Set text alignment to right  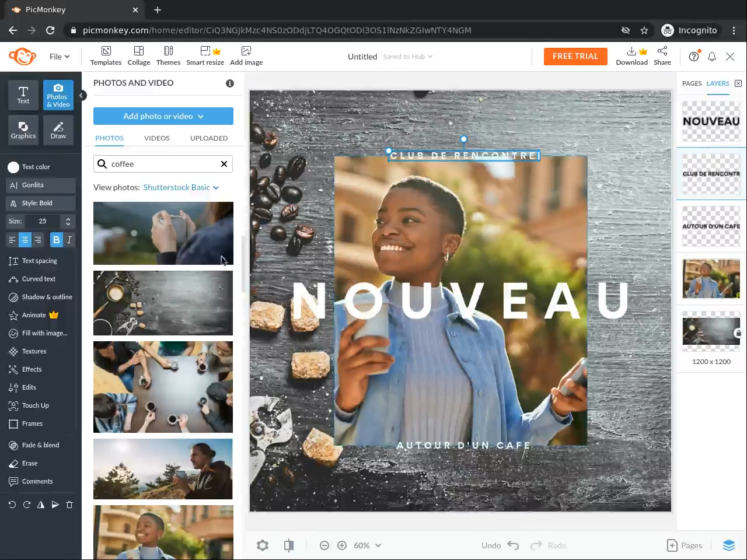(x=38, y=239)
